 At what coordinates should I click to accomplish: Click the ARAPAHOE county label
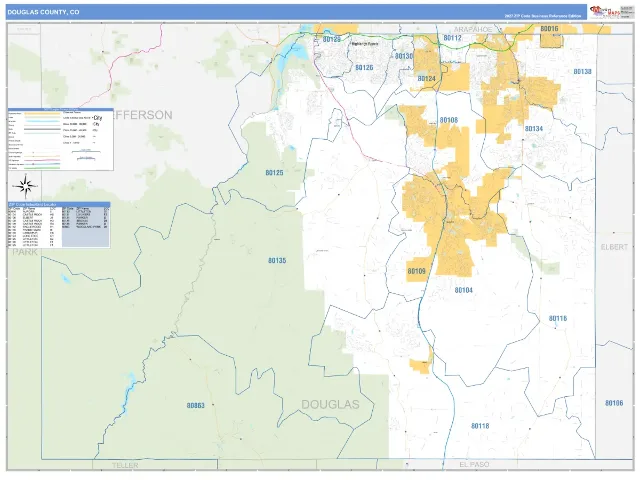point(473,29)
